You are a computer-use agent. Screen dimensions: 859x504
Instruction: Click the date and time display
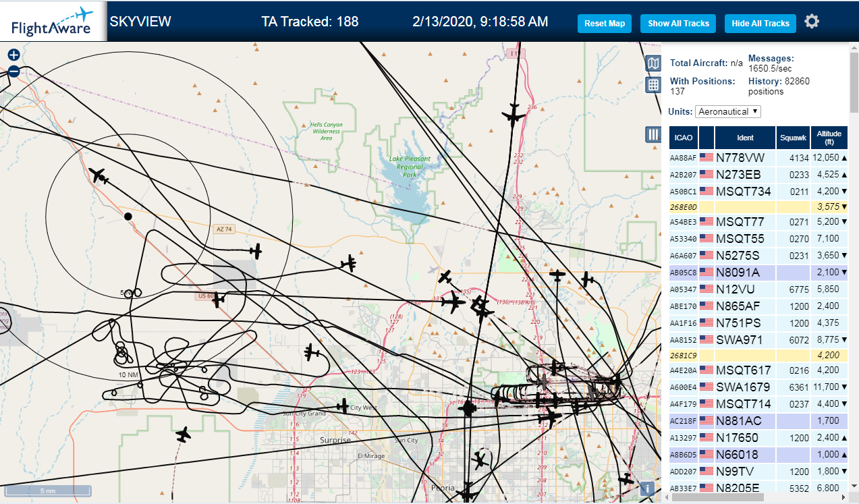pos(480,22)
